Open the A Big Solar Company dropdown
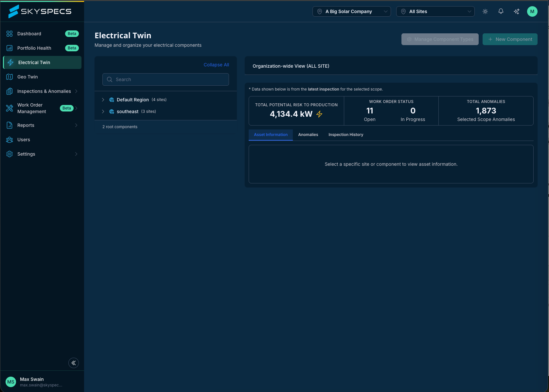The width and height of the screenshot is (549, 392). coord(352,11)
